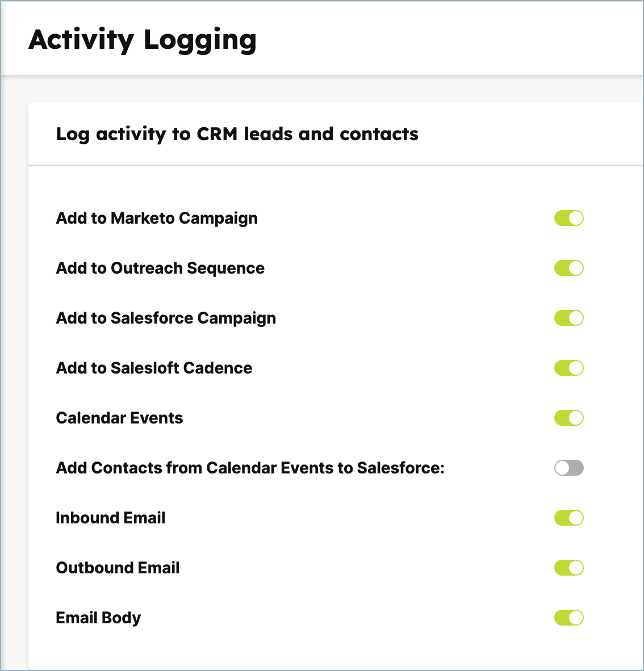Click the Email Body setting label
Screen dimensions: 644x671
98,618
